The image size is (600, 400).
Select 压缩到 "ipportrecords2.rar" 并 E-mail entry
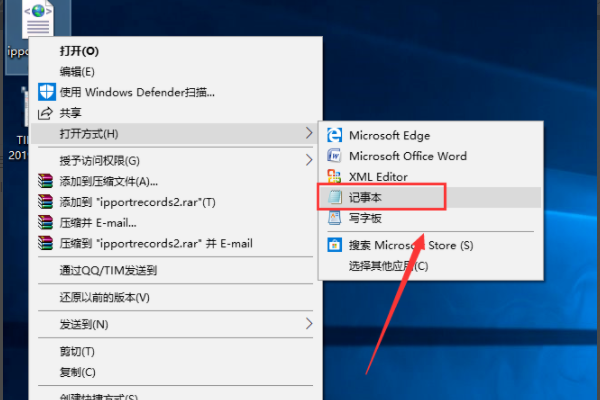point(176,243)
